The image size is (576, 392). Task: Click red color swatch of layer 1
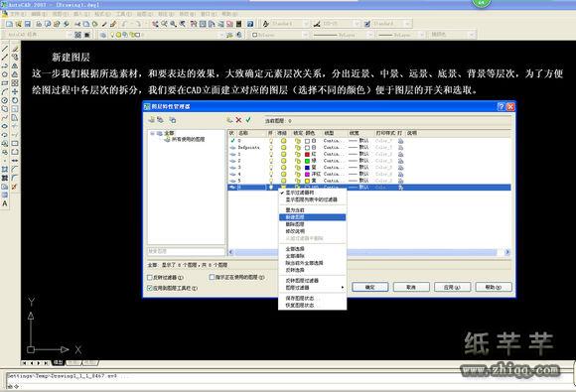point(307,154)
